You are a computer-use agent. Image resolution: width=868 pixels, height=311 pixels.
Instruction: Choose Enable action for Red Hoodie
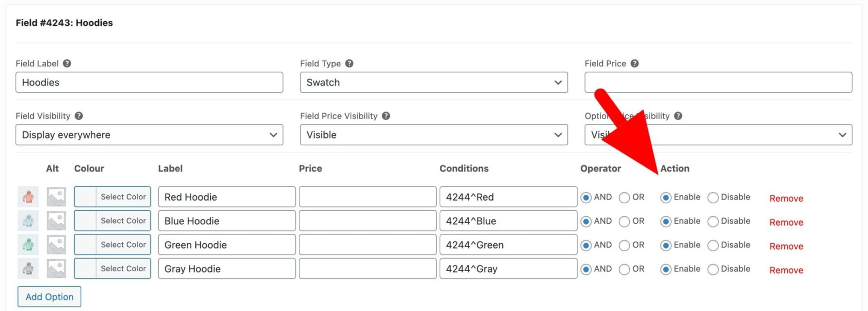coord(665,198)
